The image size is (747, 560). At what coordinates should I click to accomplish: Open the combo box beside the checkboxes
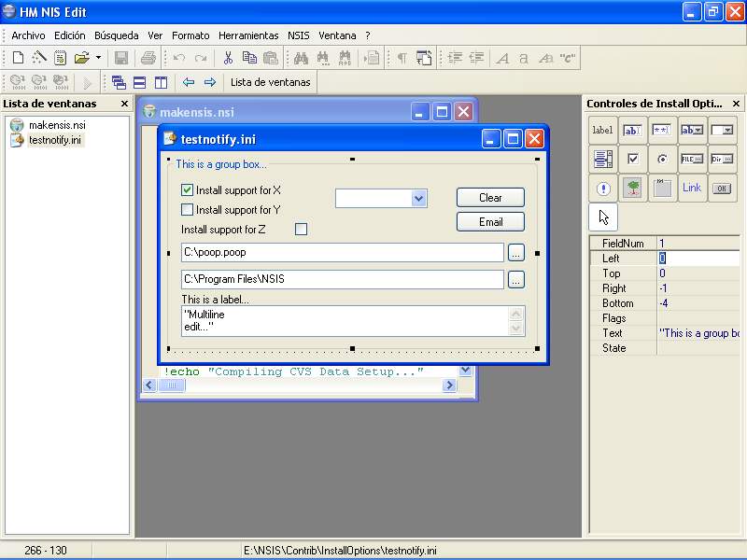418,198
